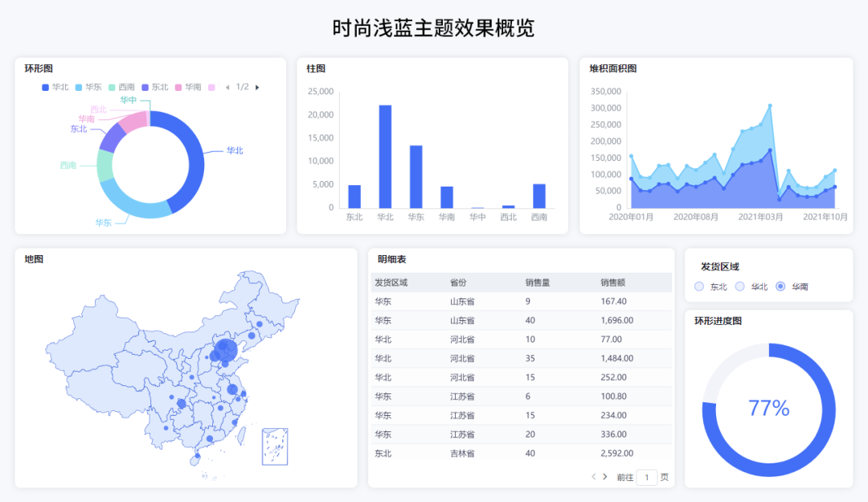Click the pink sixth legend color swatch

click(212, 87)
